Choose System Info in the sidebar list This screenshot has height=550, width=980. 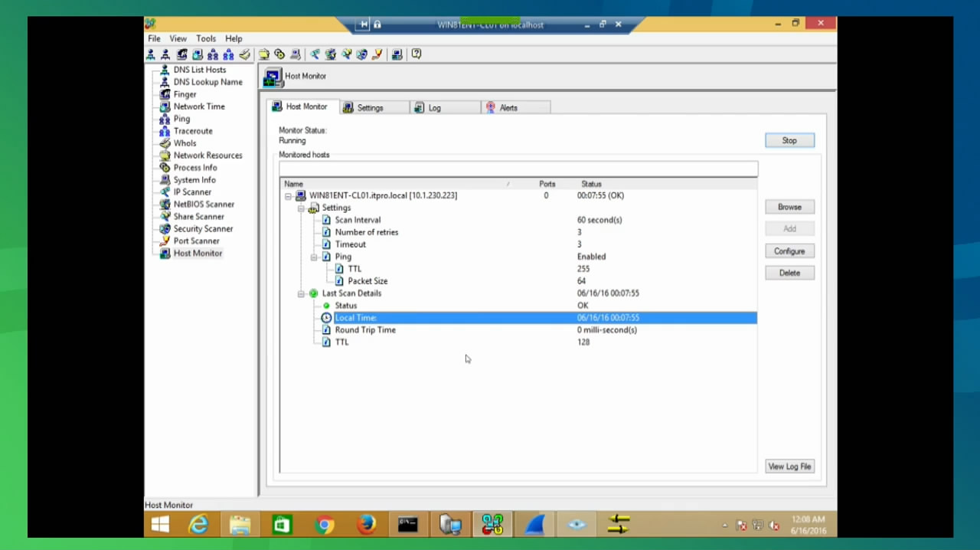click(194, 180)
